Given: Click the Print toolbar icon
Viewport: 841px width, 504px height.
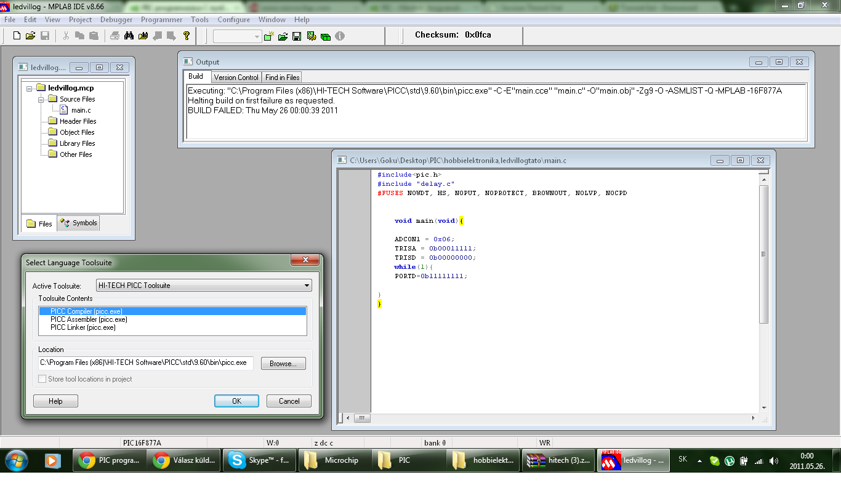Looking at the screenshot, I should pyautogui.click(x=115, y=36).
